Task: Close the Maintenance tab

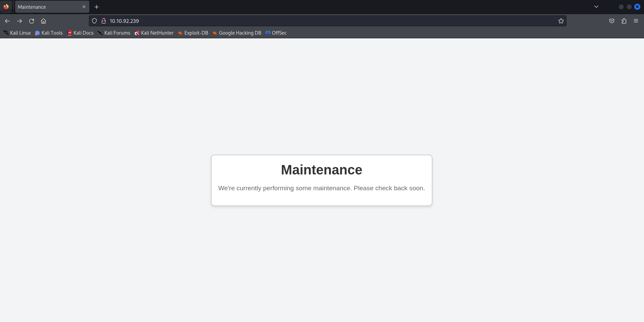Action: pyautogui.click(x=84, y=7)
